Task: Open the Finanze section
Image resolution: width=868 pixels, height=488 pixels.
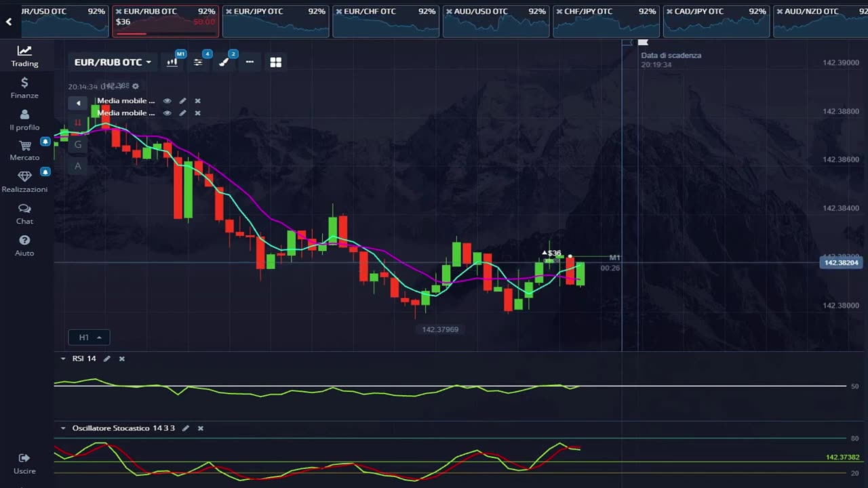Action: click(x=24, y=88)
